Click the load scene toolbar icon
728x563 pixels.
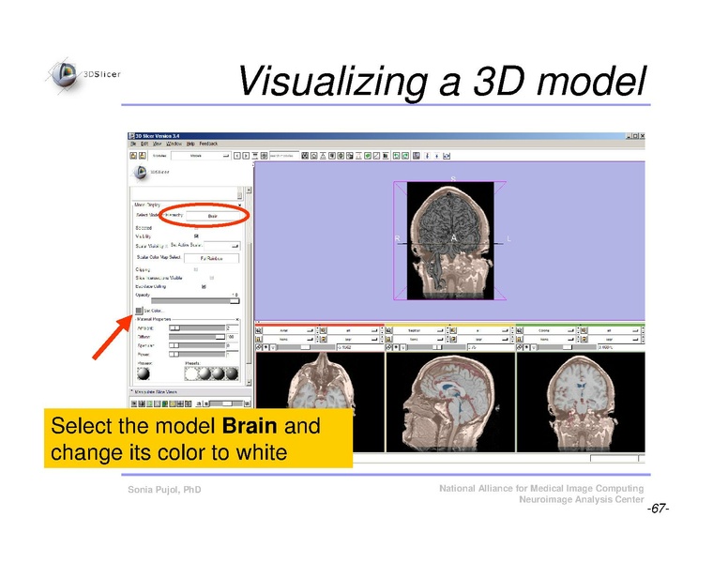pyautogui.click(x=133, y=156)
